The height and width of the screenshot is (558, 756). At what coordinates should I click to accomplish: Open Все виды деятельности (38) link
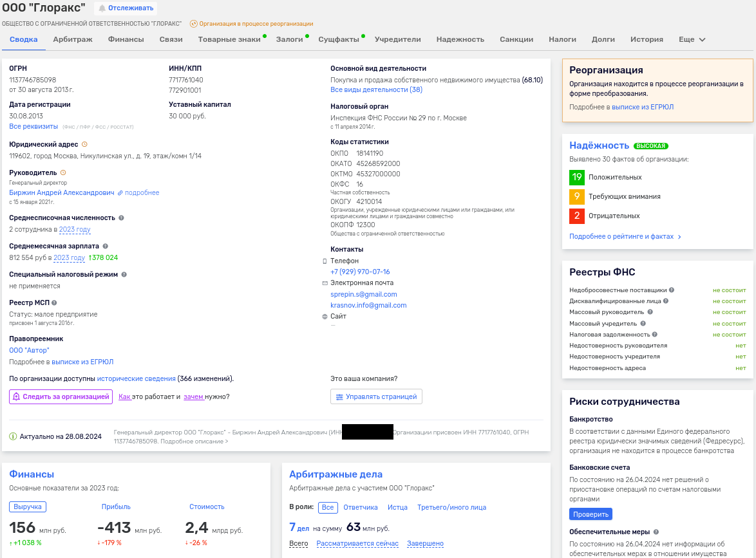point(376,89)
